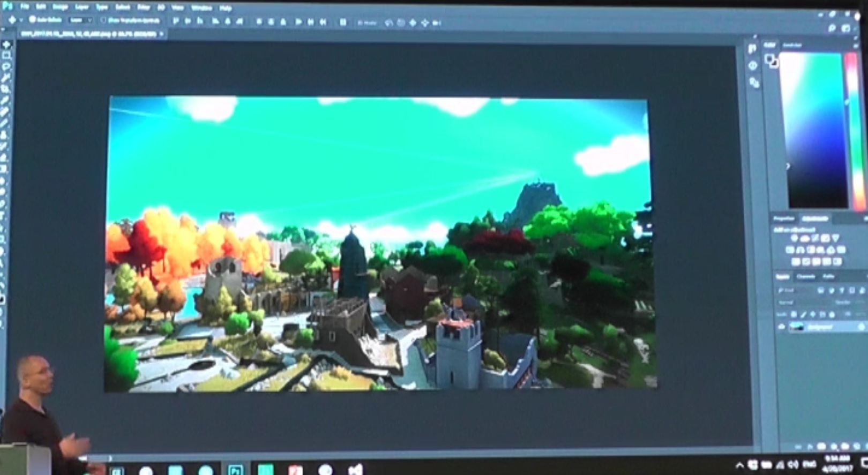This screenshot has width=868, height=475.
Task: Open the search icon at top right
Action: (x=832, y=28)
